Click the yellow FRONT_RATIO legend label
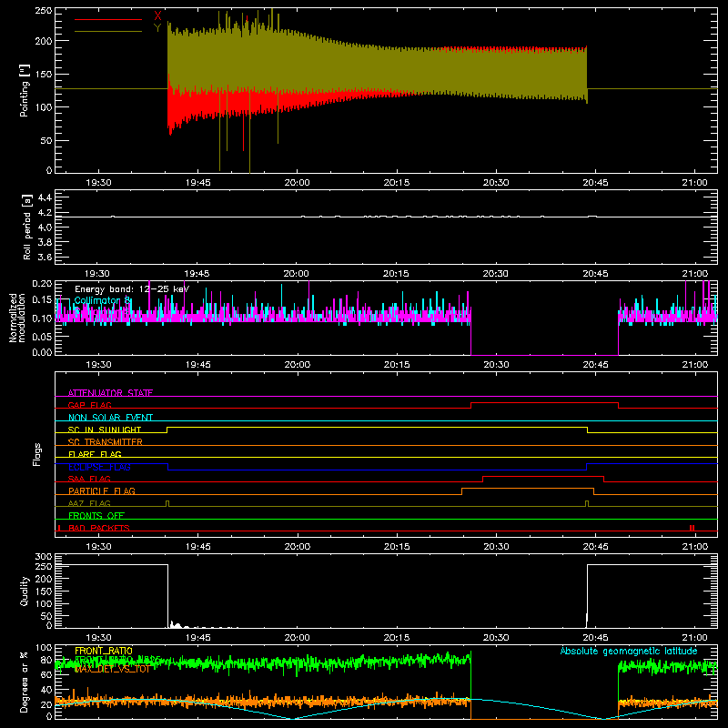Image resolution: width=728 pixels, height=728 pixels. pyautogui.click(x=104, y=651)
